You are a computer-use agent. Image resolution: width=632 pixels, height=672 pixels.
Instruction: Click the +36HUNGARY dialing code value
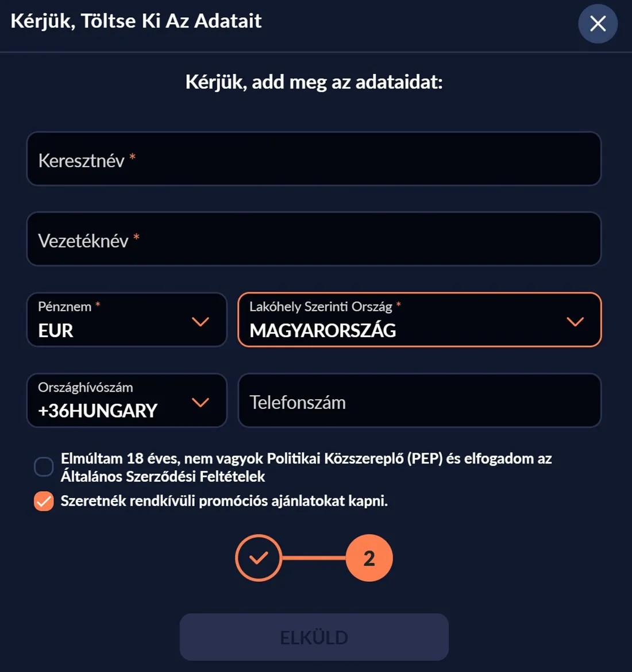click(x=98, y=411)
